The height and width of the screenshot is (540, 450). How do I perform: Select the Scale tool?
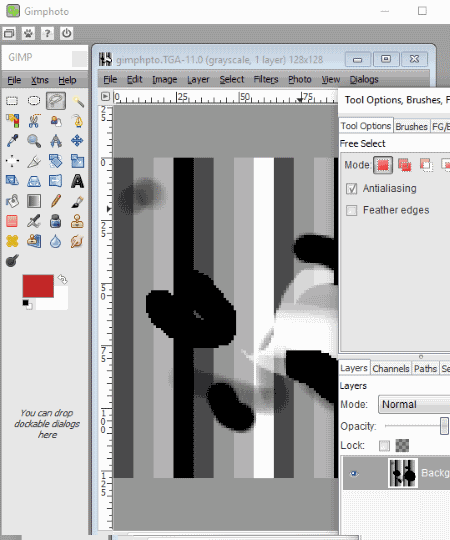[x=77, y=161]
